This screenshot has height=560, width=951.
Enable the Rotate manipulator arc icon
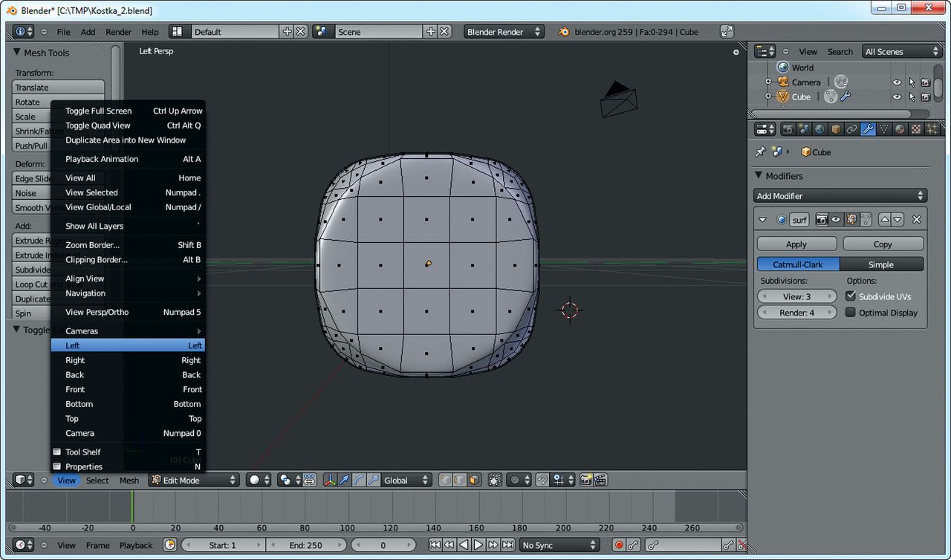(359, 481)
